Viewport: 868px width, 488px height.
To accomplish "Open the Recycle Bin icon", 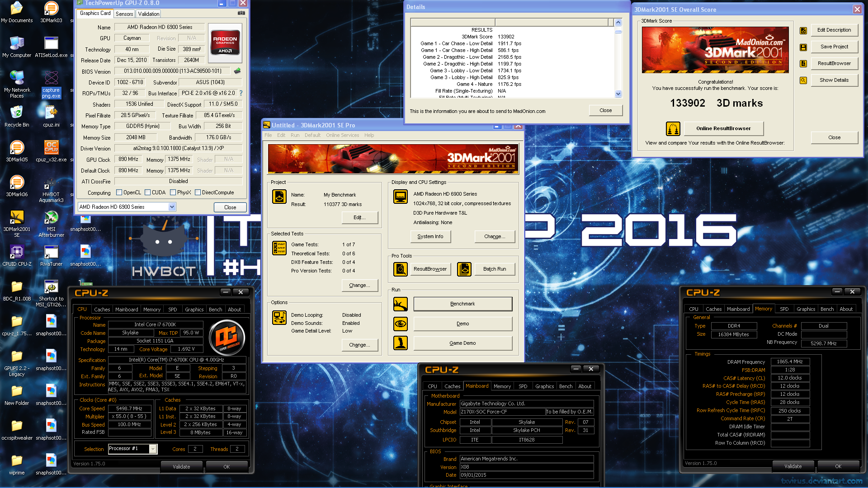I will click(17, 117).
